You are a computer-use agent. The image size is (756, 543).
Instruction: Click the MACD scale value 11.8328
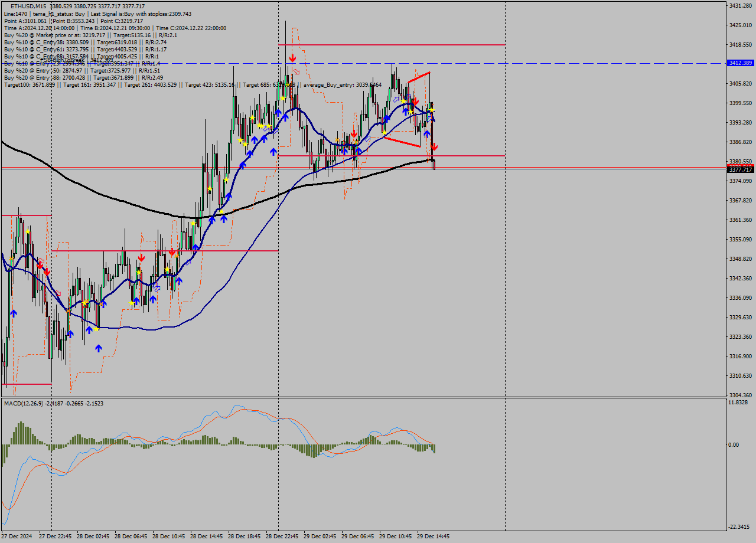pyautogui.click(x=738, y=402)
